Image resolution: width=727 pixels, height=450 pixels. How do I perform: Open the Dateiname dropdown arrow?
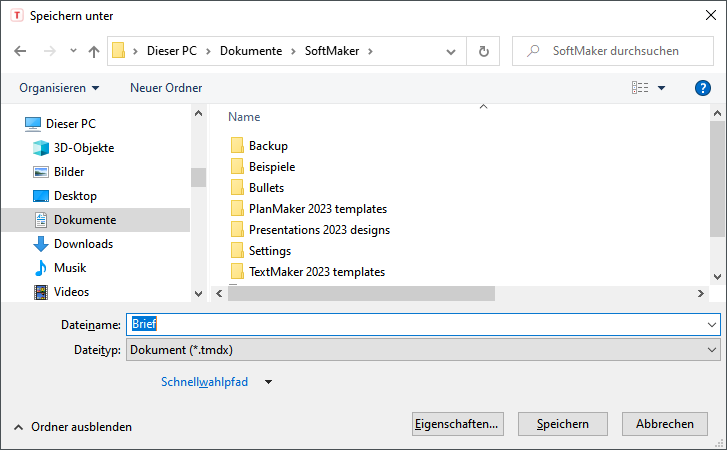(712, 325)
